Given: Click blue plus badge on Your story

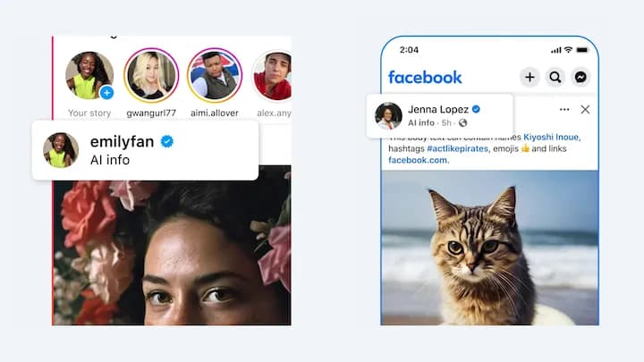Looking at the screenshot, I should tap(106, 93).
